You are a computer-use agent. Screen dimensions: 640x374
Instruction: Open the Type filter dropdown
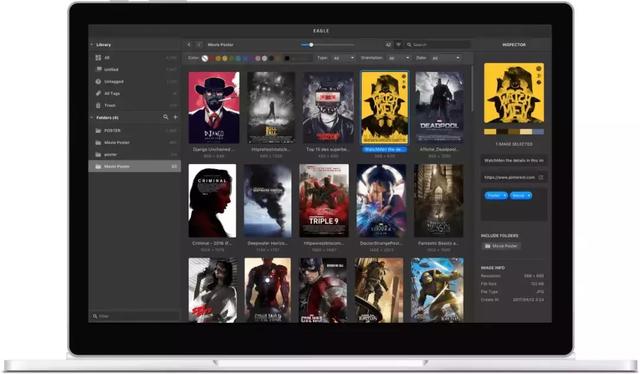344,58
